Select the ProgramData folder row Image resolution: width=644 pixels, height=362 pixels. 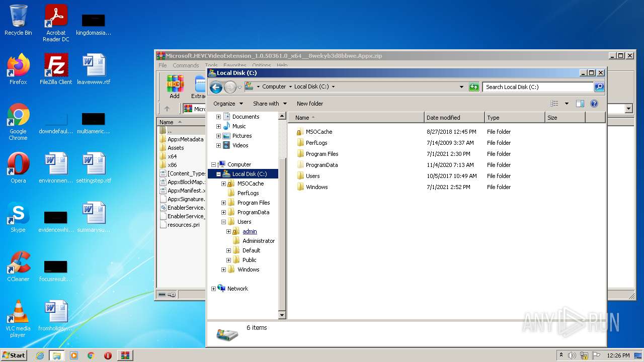coord(404,165)
